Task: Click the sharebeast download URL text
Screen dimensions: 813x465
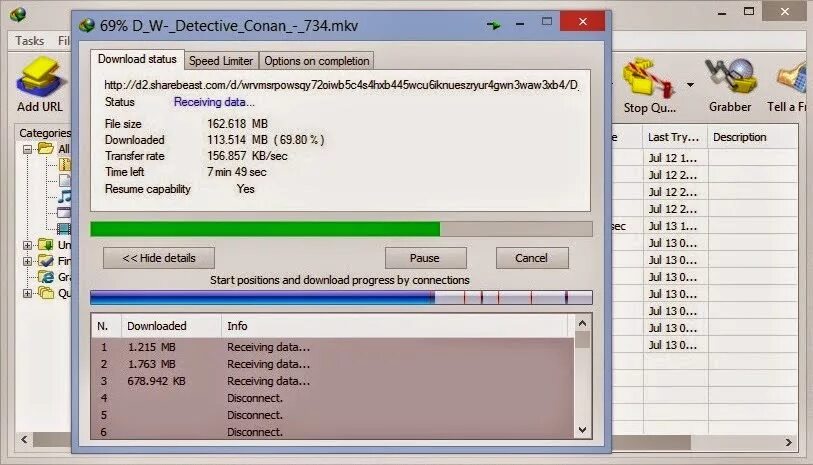Action: click(x=341, y=85)
